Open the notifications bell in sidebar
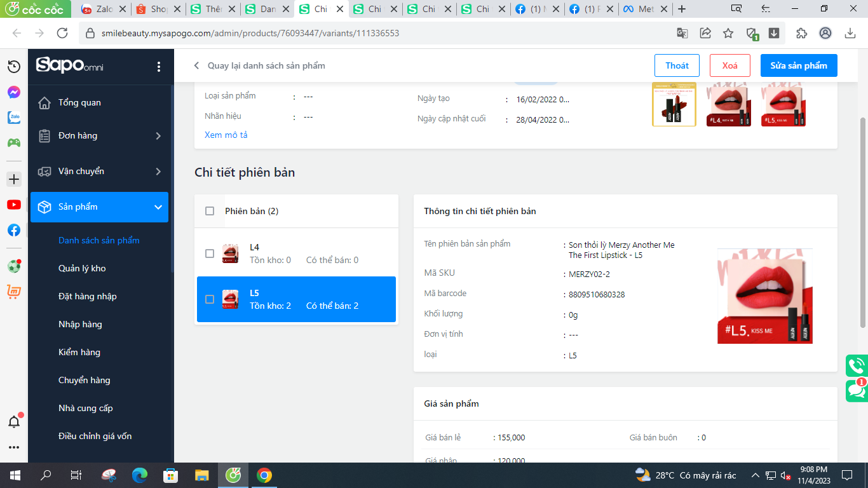This screenshot has height=488, width=868. pos(14,421)
